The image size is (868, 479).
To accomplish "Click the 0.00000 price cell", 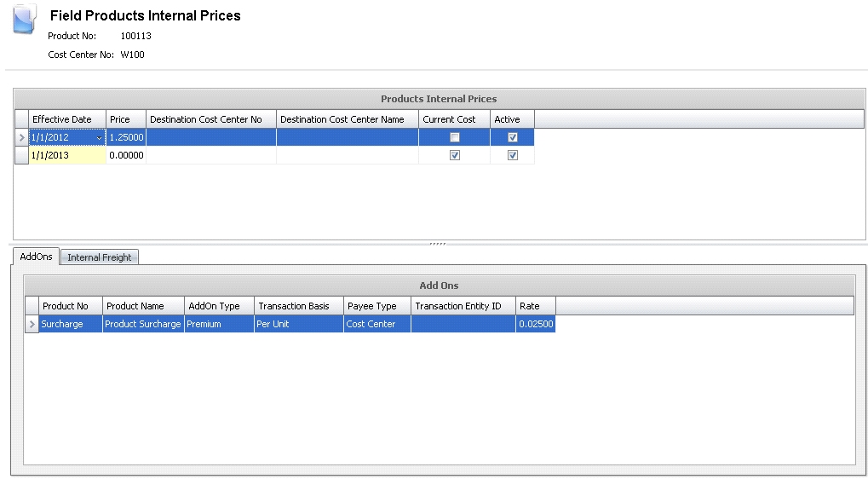I will 126,155.
